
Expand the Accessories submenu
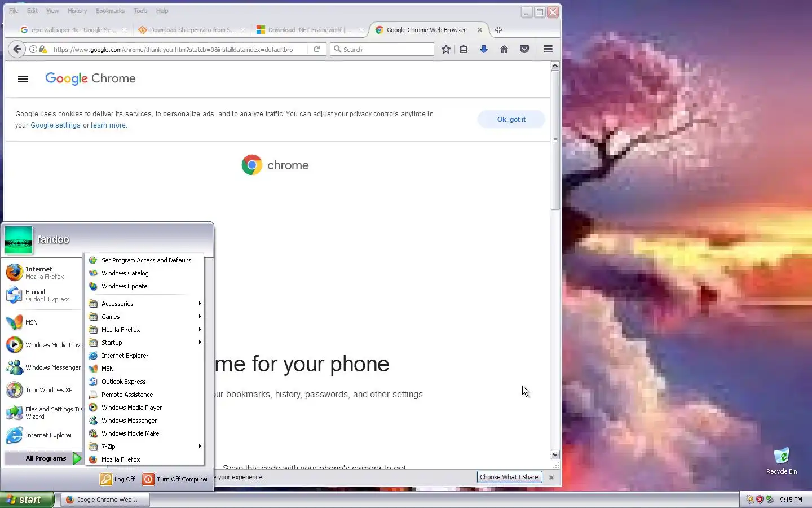pyautogui.click(x=144, y=304)
